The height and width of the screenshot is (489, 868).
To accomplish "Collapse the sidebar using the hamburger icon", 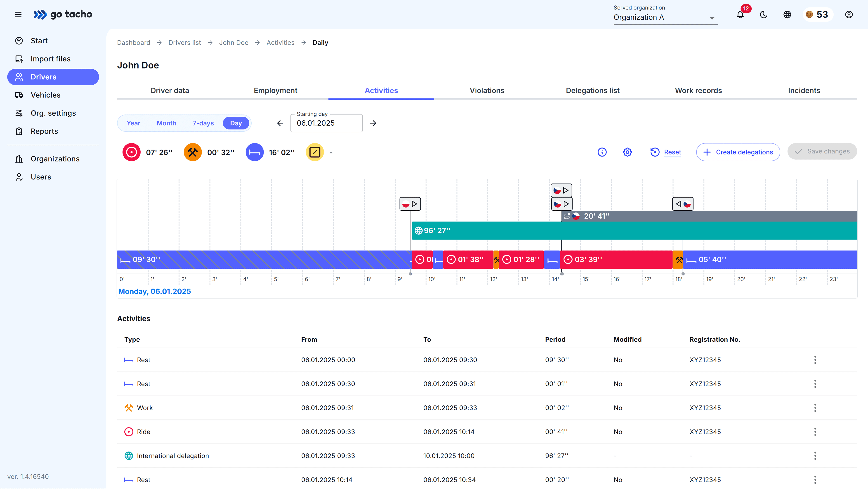I will [x=18, y=14].
